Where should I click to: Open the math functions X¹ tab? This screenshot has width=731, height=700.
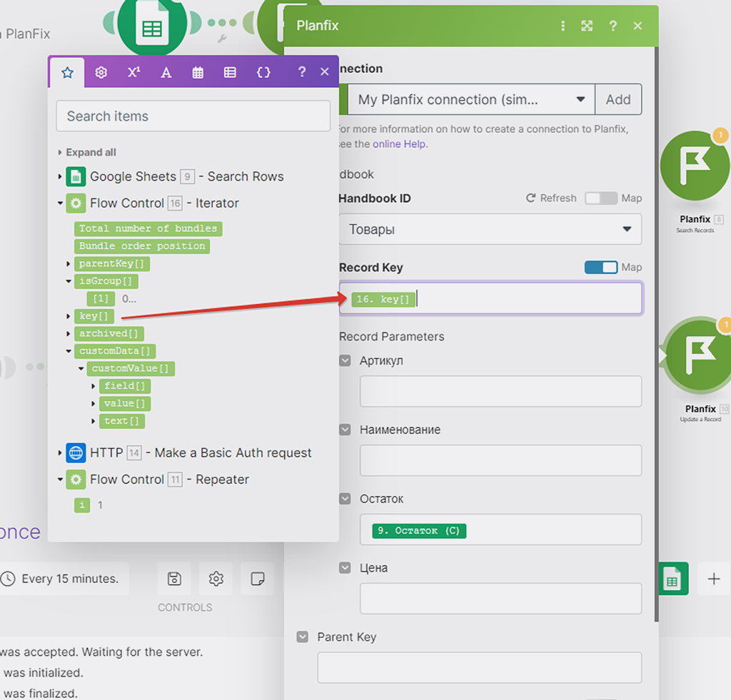[133, 72]
